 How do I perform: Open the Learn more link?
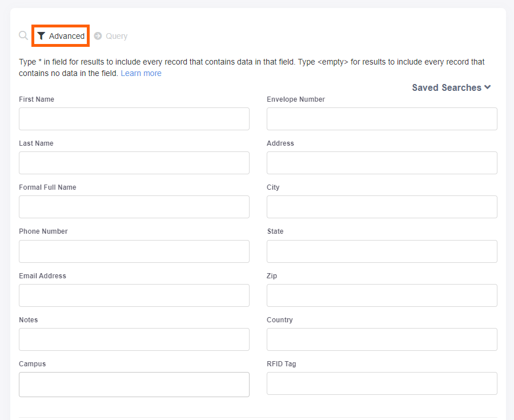tap(141, 73)
